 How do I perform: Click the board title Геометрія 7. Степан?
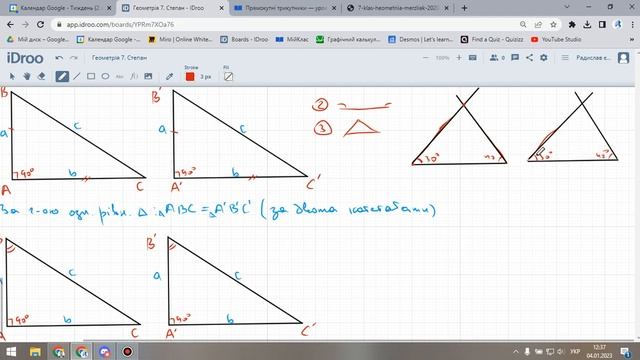(x=119, y=58)
